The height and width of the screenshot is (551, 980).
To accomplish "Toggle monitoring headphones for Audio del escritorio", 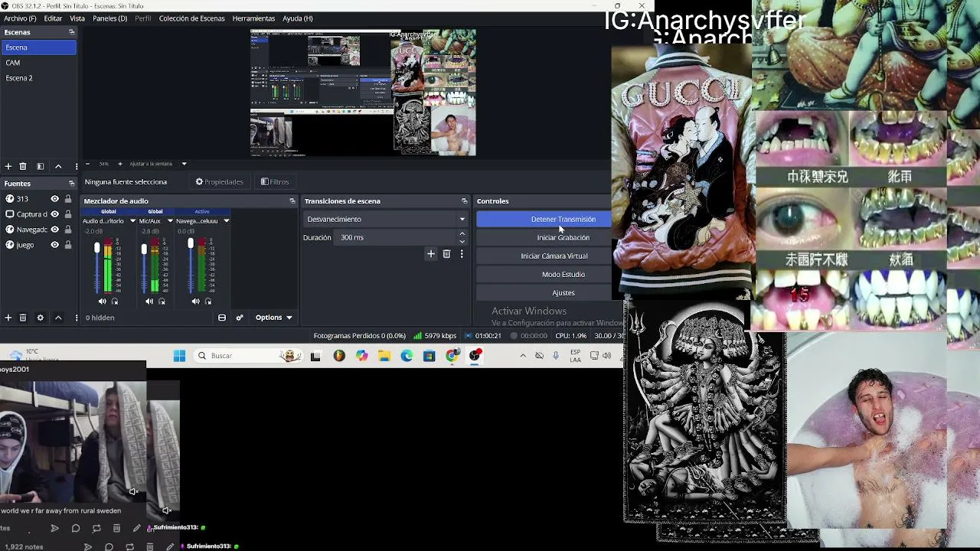I will click(x=115, y=302).
